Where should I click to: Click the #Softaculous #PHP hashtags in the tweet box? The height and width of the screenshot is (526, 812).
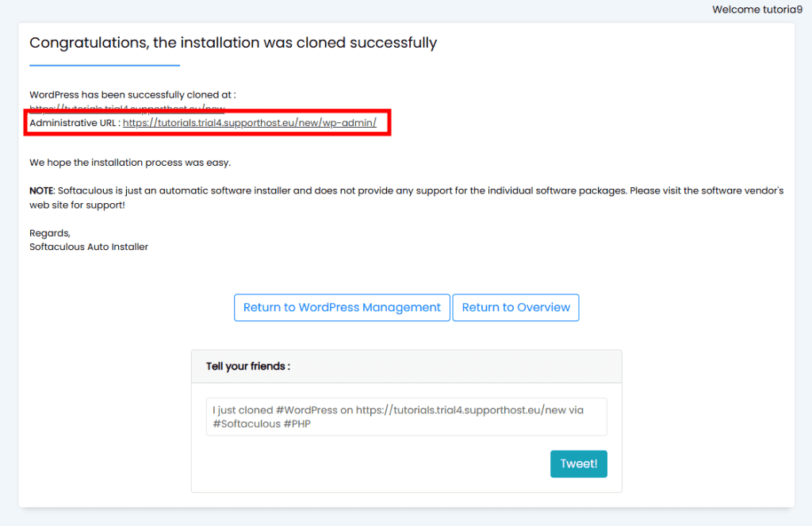click(262, 424)
